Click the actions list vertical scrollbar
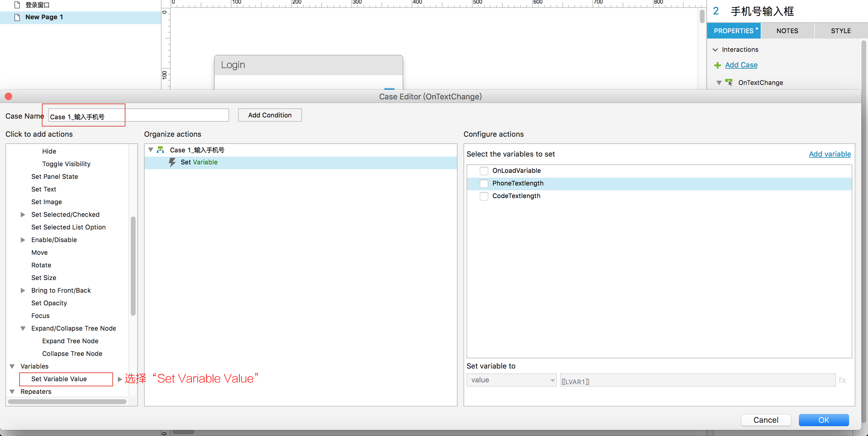868x436 pixels. pos(133,266)
